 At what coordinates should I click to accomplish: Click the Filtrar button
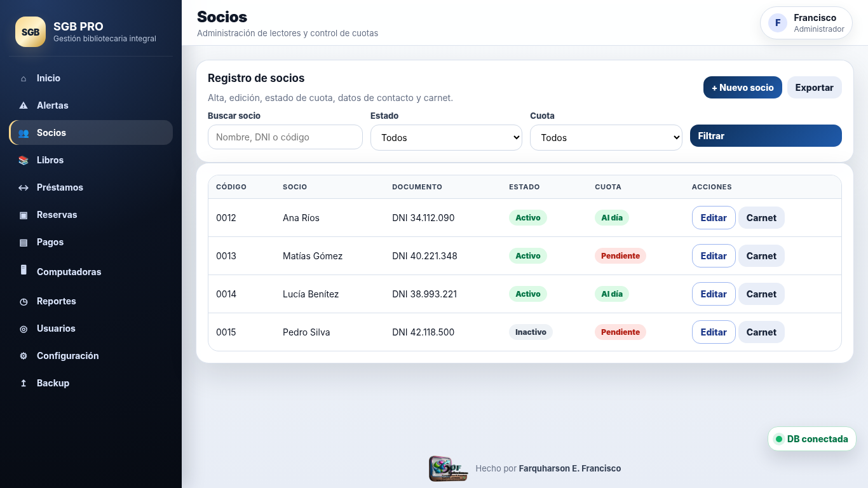[x=766, y=136]
